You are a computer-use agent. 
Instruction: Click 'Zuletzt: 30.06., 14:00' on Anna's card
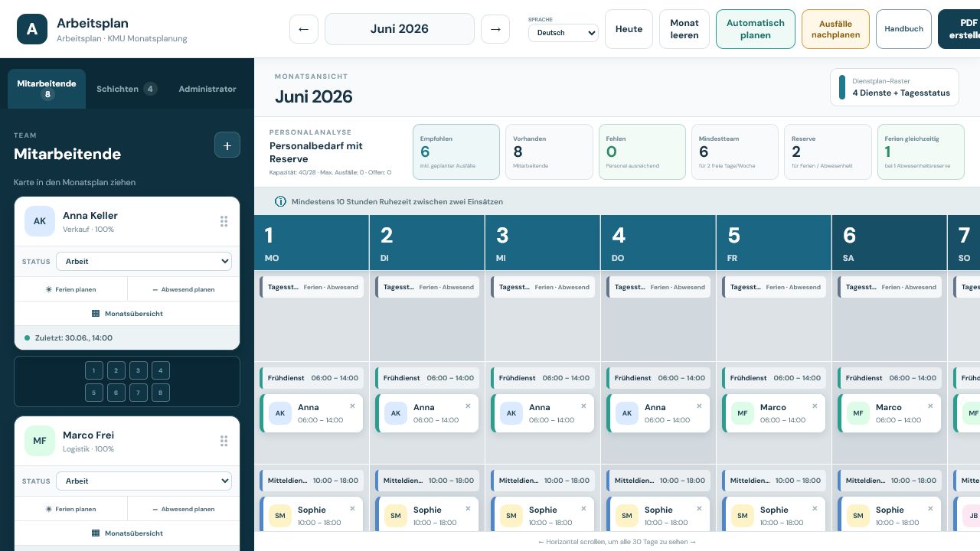[x=127, y=337]
